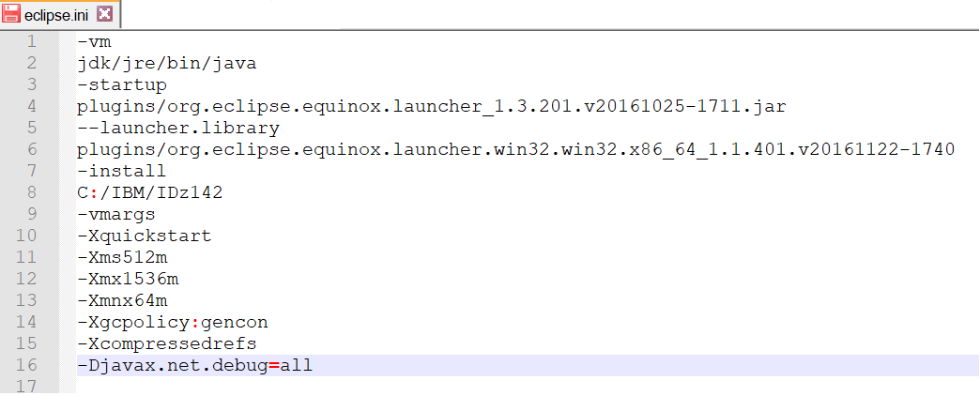This screenshot has height=396, width=980.
Task: Place cursor on the -Xquickstart option
Action: point(145,236)
